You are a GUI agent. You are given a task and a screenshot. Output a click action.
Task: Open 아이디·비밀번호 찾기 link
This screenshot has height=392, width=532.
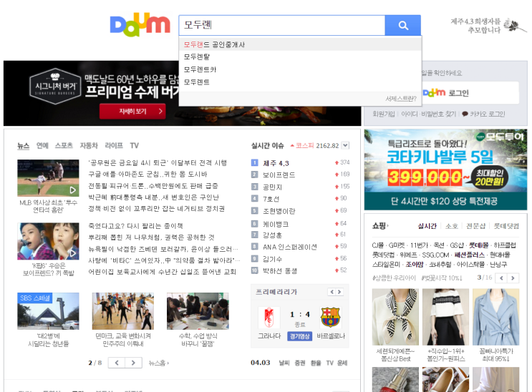point(428,114)
